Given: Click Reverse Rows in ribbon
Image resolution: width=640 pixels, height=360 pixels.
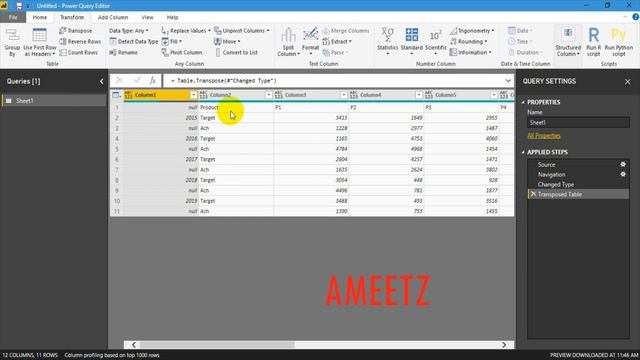Looking at the screenshot, I should click(80, 42).
